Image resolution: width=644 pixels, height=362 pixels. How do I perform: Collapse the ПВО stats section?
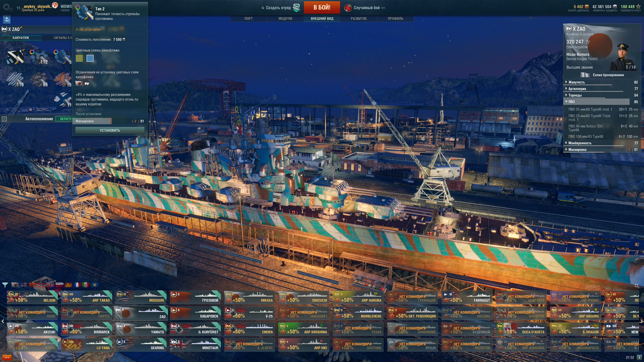602,102
